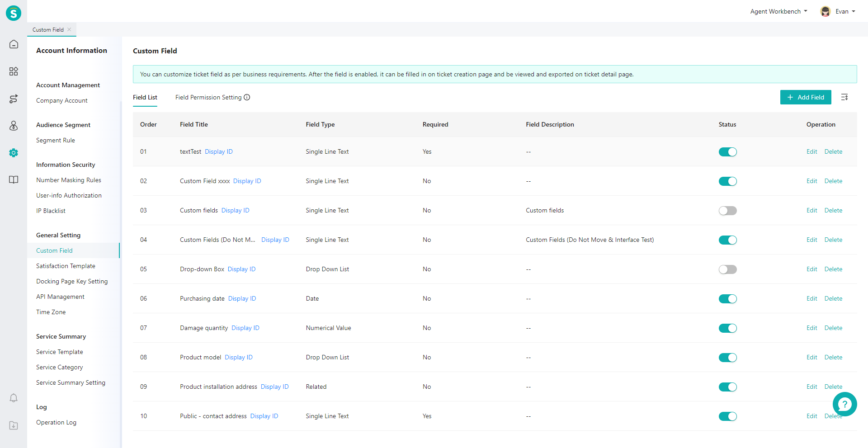Image resolution: width=868 pixels, height=448 pixels.
Task: Open API Management
Action: coord(60,297)
